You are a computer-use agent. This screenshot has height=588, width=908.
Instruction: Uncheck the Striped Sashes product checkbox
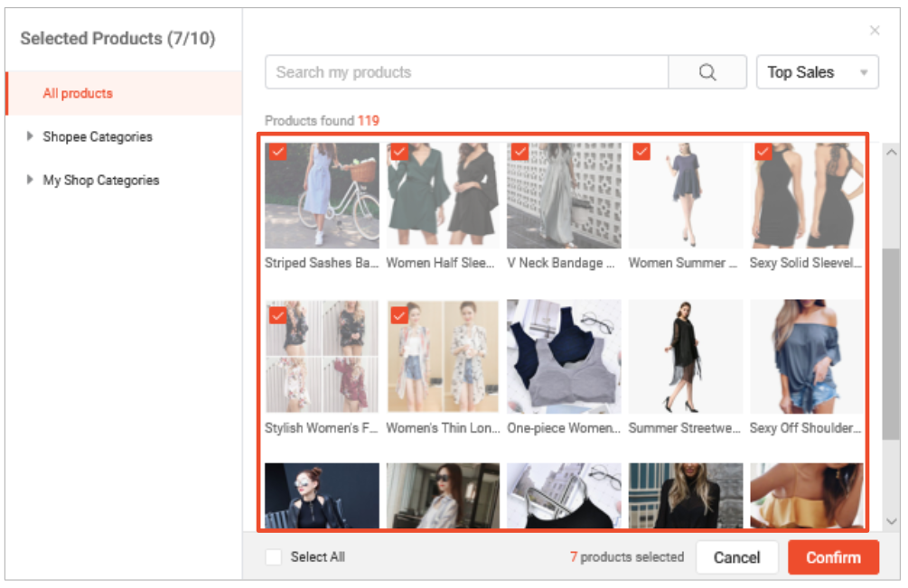pyautogui.click(x=278, y=152)
